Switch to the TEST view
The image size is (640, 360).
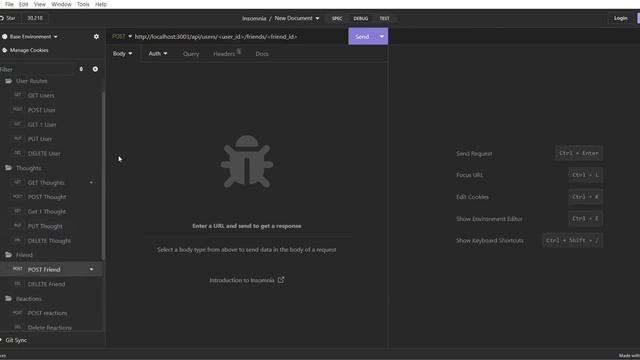coord(384,18)
